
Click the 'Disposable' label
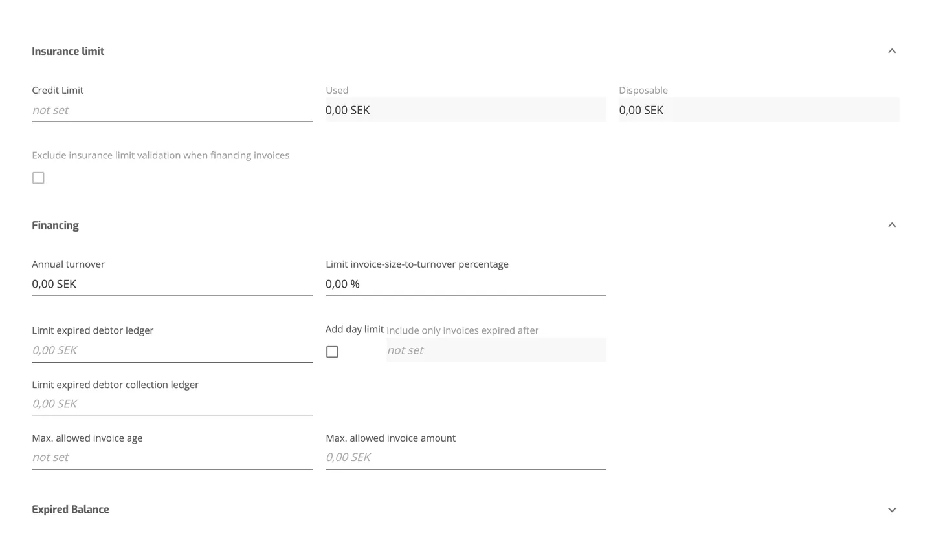click(643, 90)
